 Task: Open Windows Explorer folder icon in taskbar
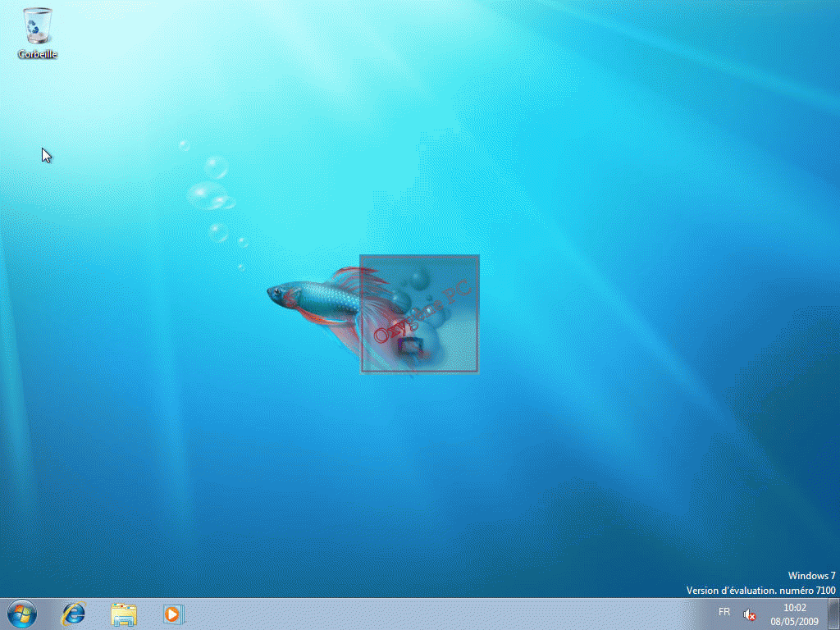click(124, 613)
